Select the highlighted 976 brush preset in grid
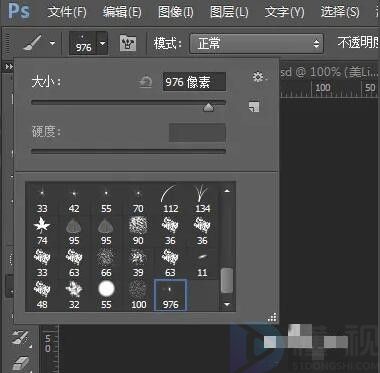This screenshot has width=380, height=373. pos(170,295)
